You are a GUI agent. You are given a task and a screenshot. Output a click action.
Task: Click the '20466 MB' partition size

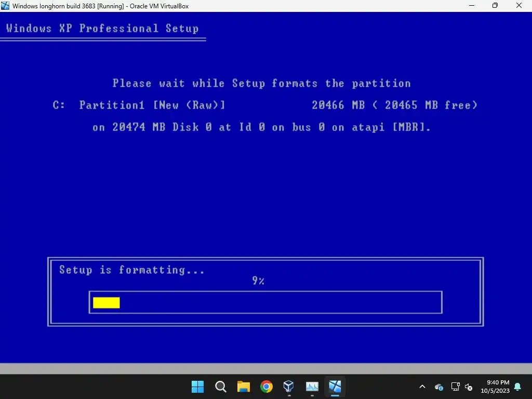tap(338, 105)
